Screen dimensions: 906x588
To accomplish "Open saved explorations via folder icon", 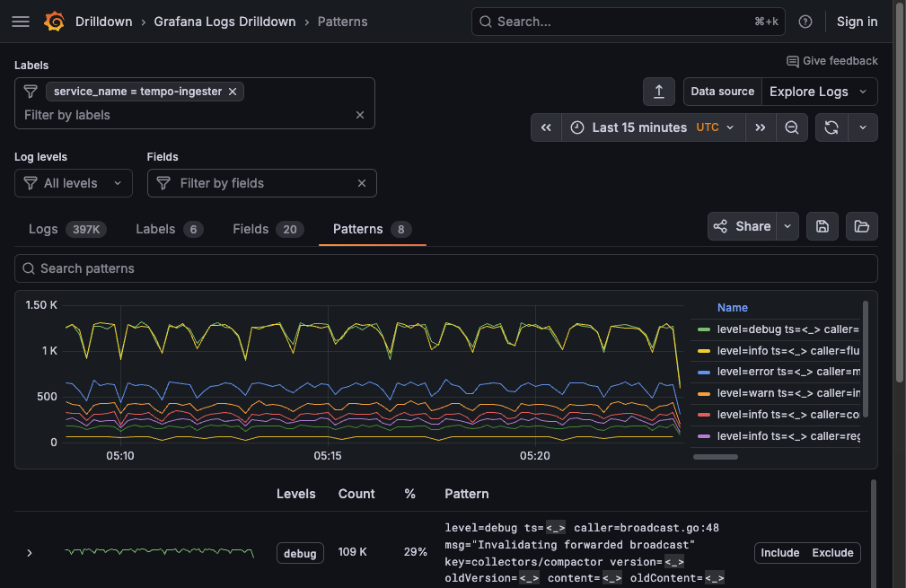I will (x=861, y=226).
